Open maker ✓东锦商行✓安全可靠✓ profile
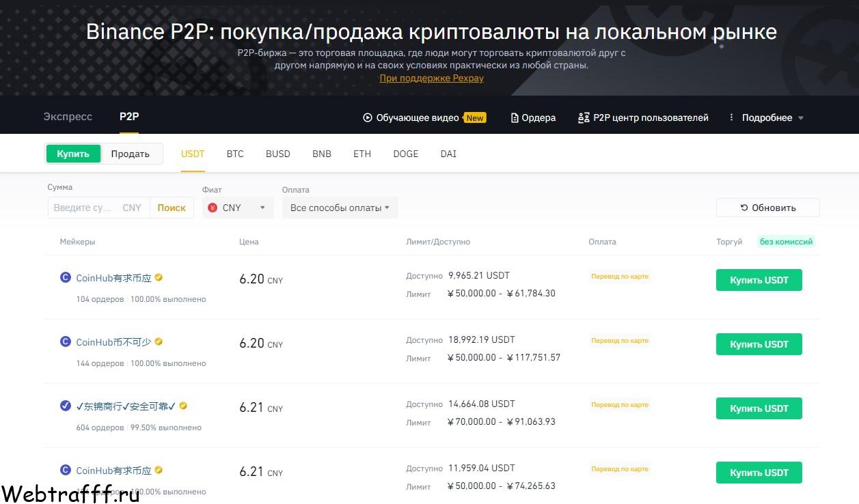Image resolution: width=859 pixels, height=504 pixels. [126, 406]
